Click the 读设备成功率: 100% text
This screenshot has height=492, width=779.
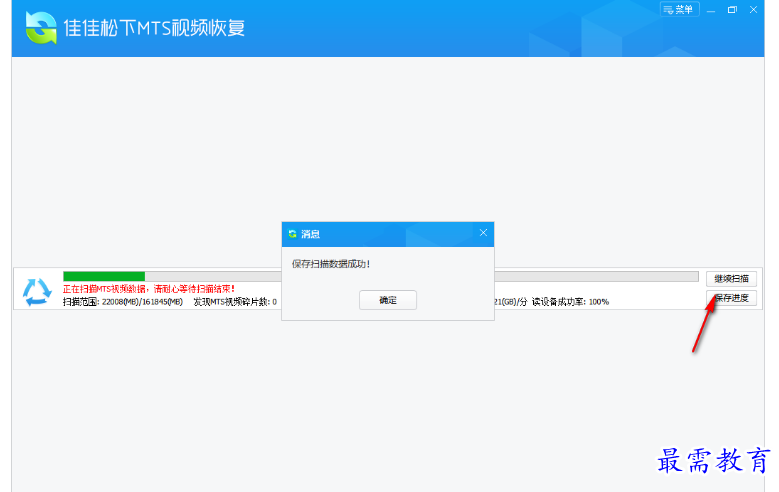click(x=570, y=302)
